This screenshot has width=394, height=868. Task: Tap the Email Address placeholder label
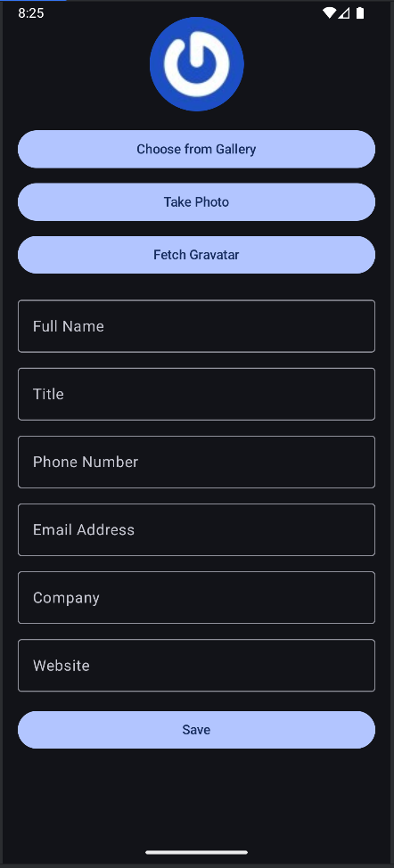coord(84,530)
